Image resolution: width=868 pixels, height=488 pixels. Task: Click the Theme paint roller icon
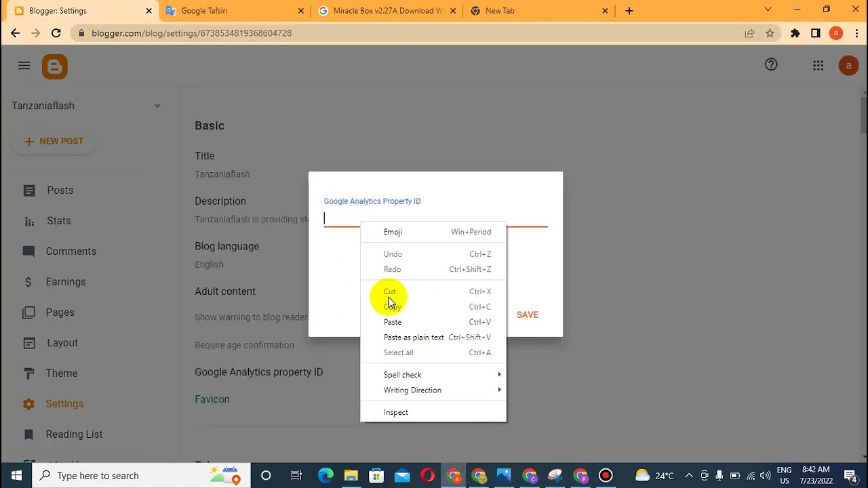29,373
